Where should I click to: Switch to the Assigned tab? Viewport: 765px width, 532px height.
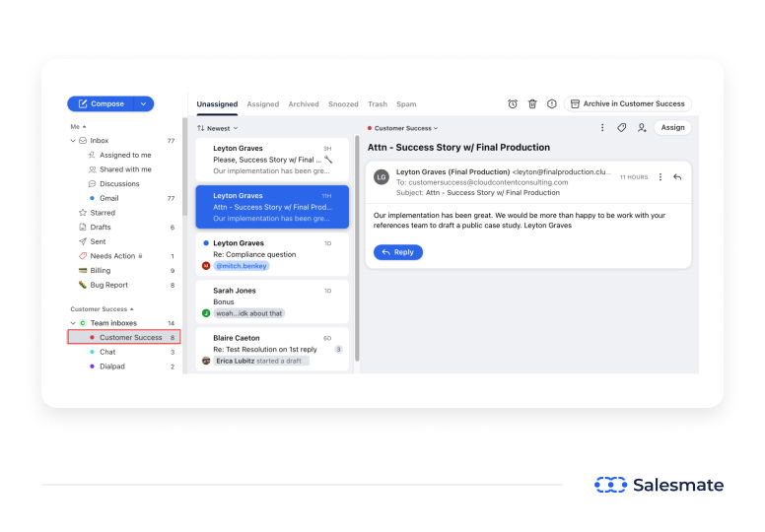tap(262, 104)
